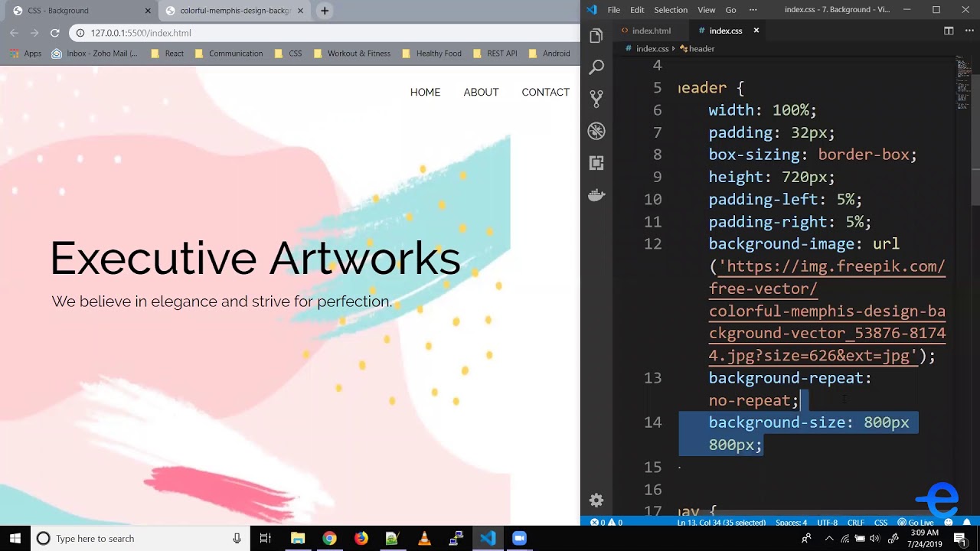This screenshot has width=980, height=551.
Task: Open the View menu in VS Code
Action: pos(707,10)
